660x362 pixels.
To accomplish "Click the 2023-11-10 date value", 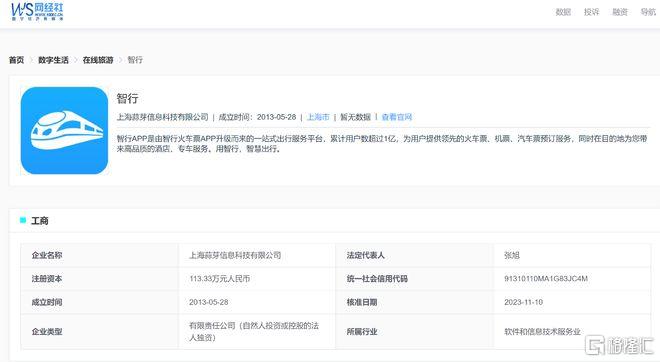I will pyautogui.click(x=524, y=302).
